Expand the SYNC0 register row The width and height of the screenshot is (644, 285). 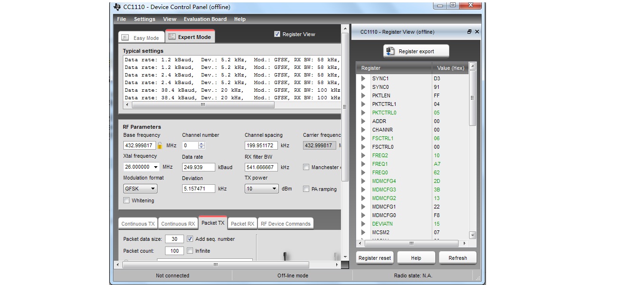point(363,87)
